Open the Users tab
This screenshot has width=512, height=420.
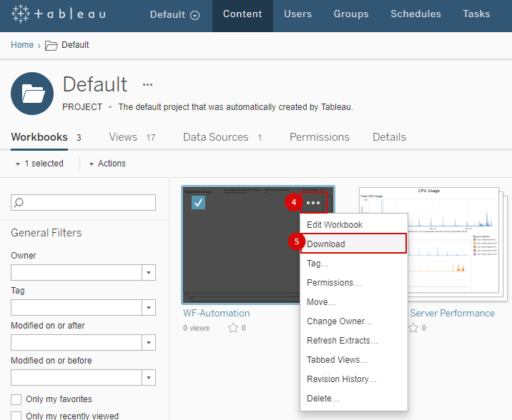297,14
